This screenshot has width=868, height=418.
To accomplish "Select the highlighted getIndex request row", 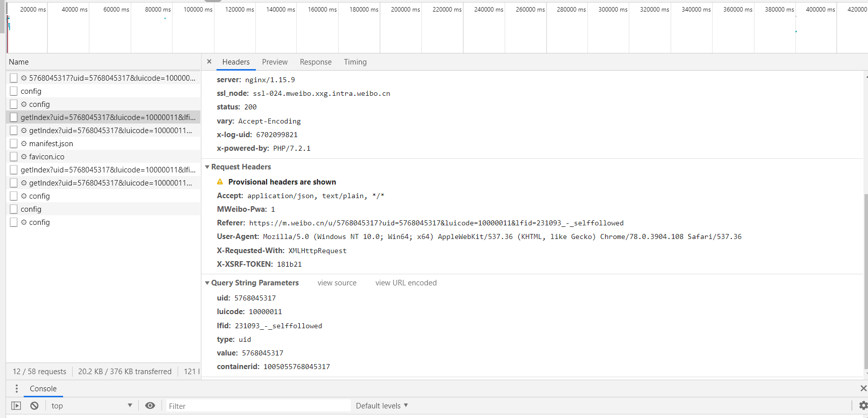I will [103, 117].
